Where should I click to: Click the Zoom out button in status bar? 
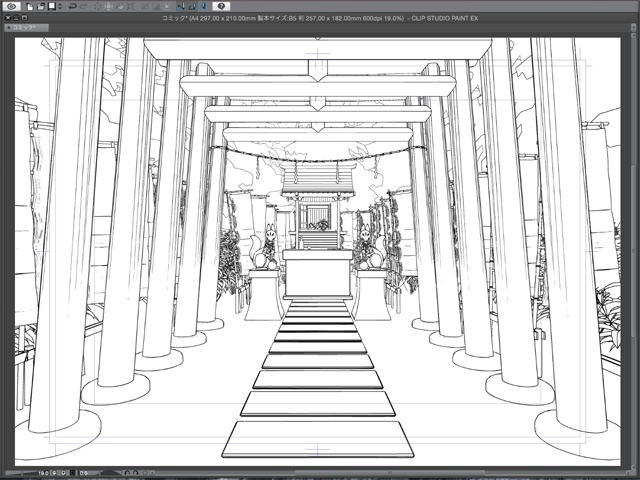[54, 473]
